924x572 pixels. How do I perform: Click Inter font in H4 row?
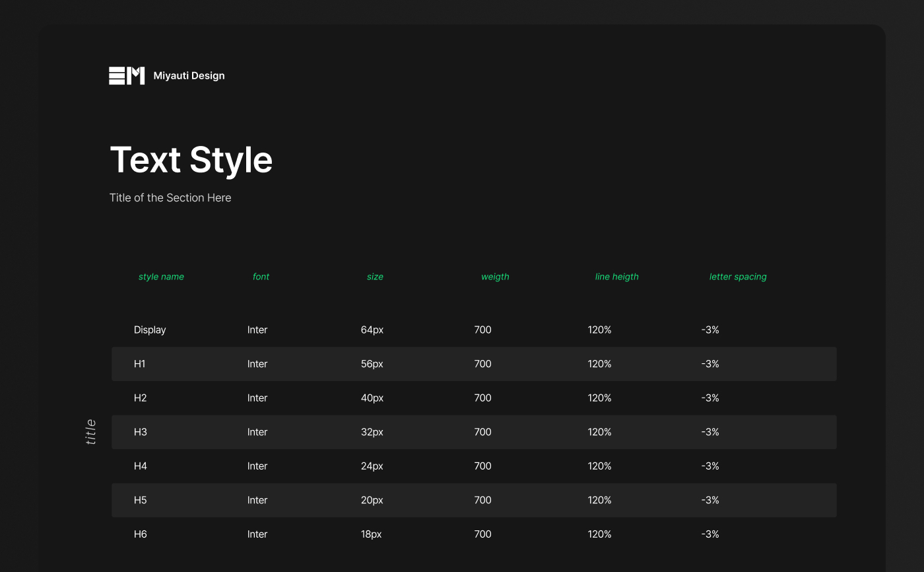click(257, 466)
